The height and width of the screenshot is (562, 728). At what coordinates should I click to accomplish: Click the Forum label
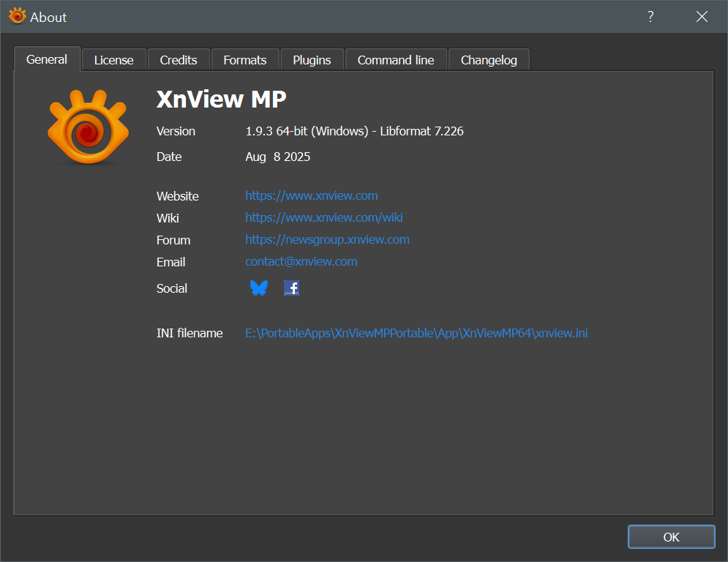pos(173,240)
